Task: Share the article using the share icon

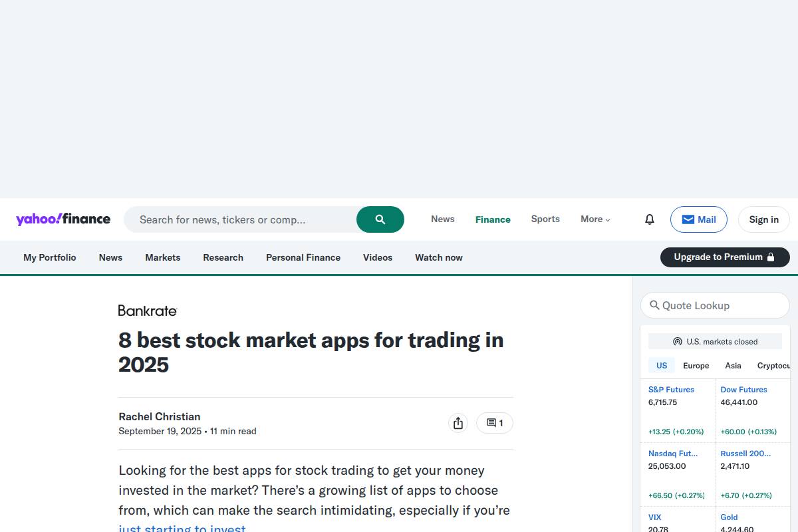Action: [458, 423]
